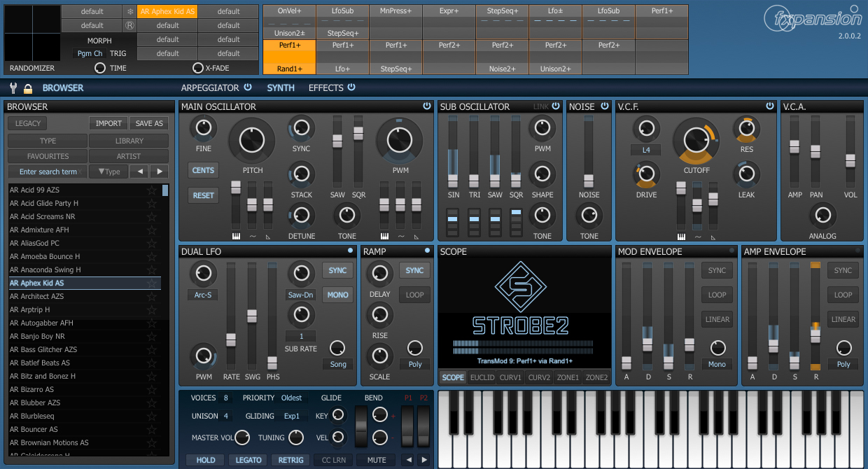Open the SYNTH page tab

281,87
